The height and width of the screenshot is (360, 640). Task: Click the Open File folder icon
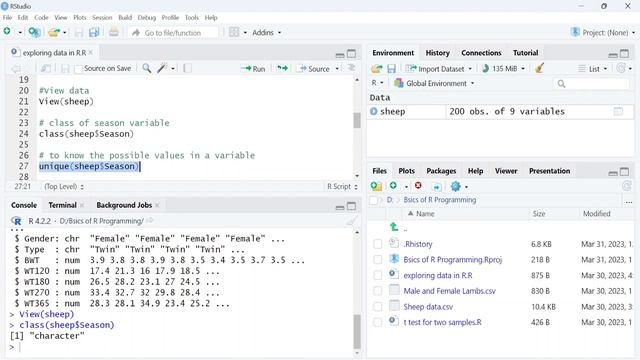[x=53, y=32]
